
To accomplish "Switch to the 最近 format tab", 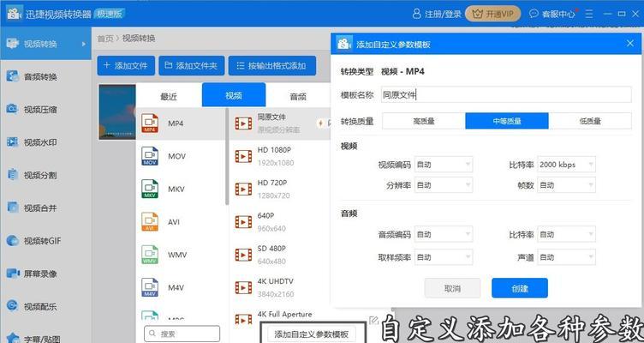I will [169, 97].
